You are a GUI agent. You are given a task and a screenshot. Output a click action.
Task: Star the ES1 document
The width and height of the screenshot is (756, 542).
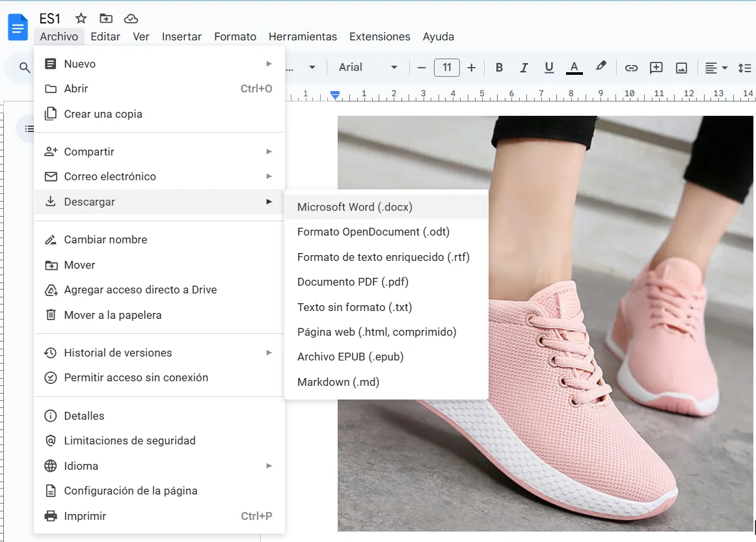pos(81,18)
